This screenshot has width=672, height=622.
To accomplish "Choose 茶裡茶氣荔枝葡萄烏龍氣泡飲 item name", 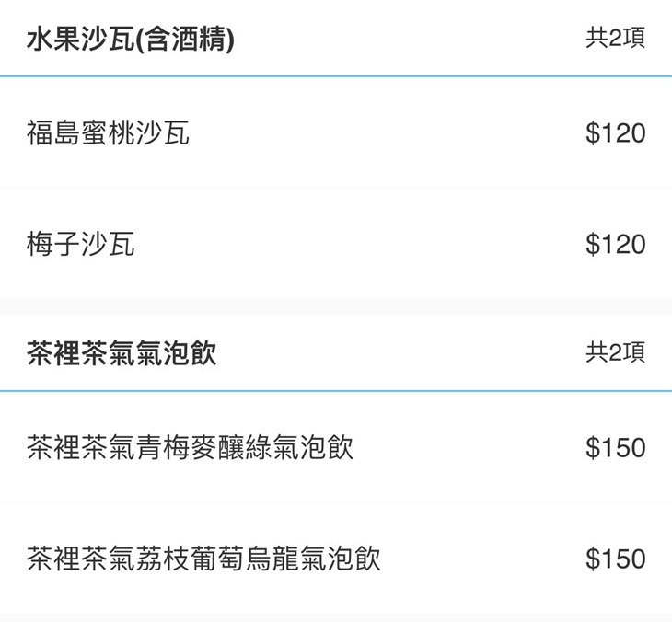I will pos(203,559).
